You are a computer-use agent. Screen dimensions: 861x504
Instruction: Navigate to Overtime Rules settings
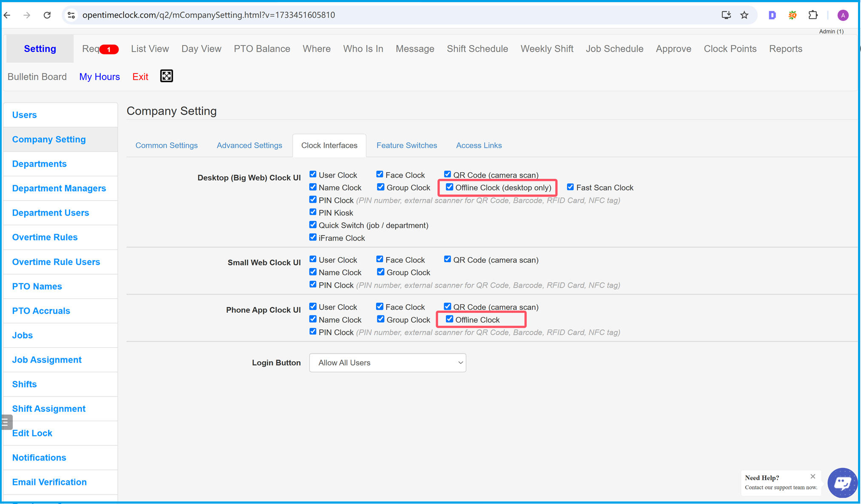tap(45, 237)
